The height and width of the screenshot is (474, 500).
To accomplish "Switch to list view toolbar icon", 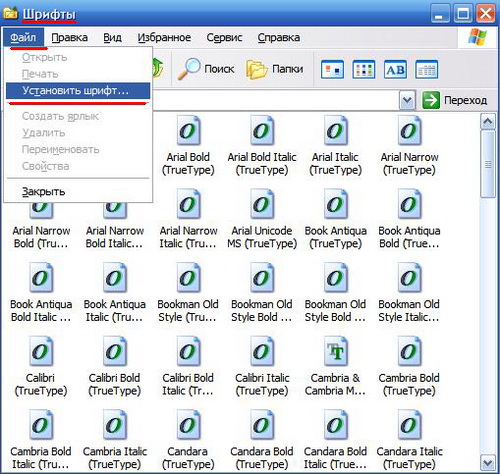I will 364,70.
